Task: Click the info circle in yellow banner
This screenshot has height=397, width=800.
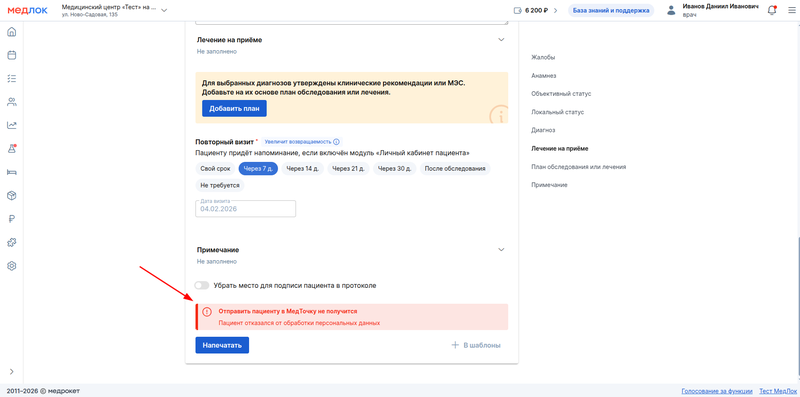Action: pyautogui.click(x=498, y=115)
